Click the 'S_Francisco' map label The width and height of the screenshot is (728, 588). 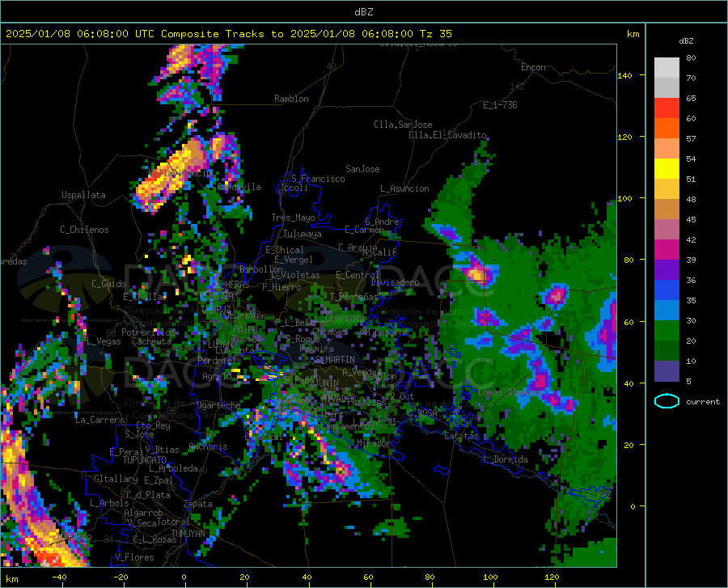click(318, 179)
